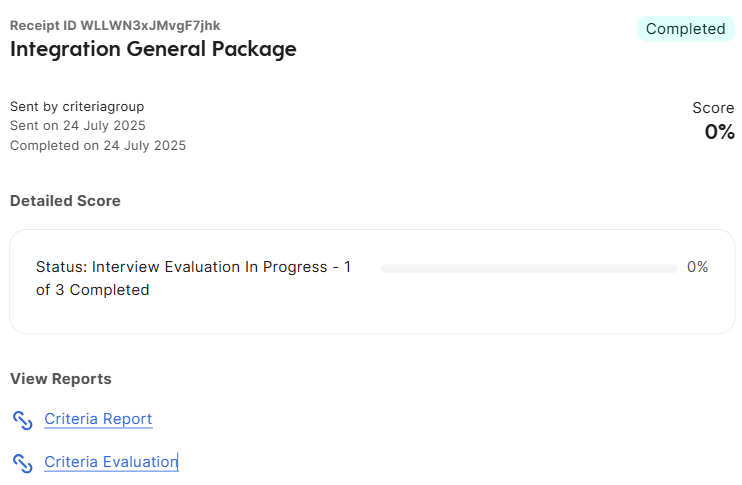This screenshot has height=485, width=742.
Task: Click the View Reports heading
Action: point(61,379)
